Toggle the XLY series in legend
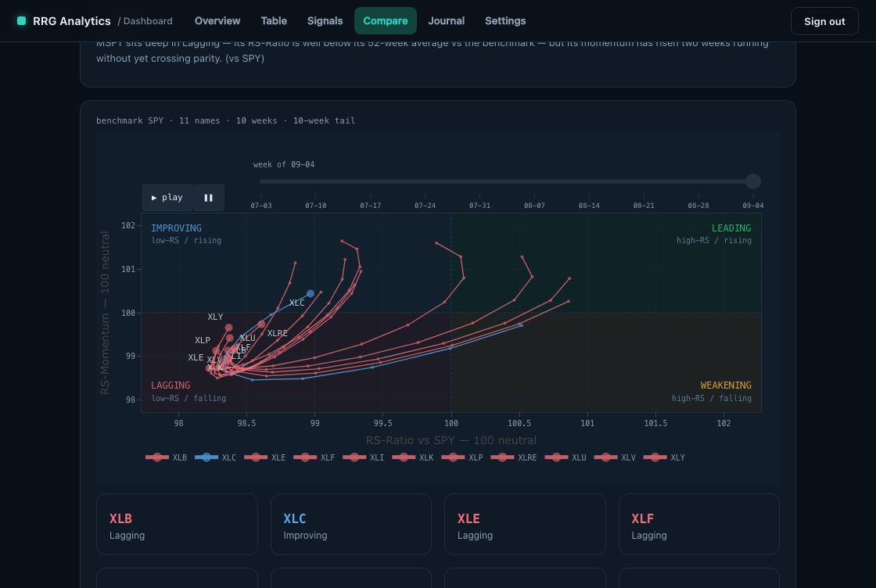Screen dimensions: 876x588 [664, 457]
